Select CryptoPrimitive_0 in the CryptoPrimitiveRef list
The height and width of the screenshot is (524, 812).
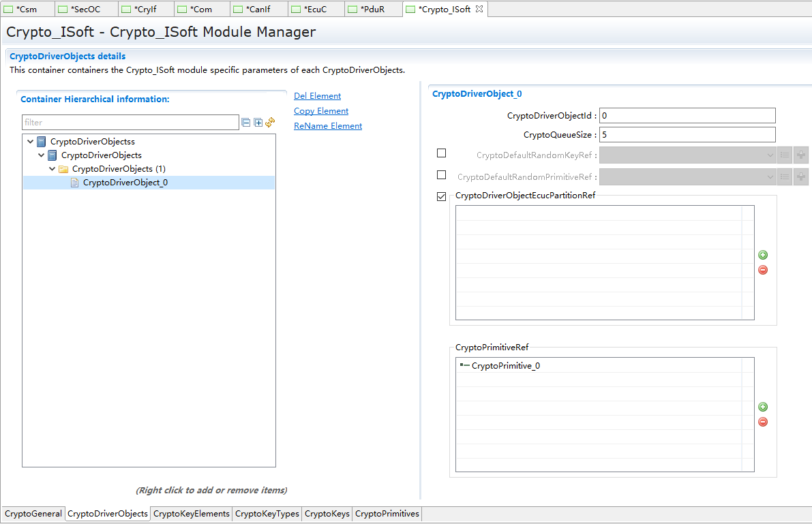click(x=505, y=366)
